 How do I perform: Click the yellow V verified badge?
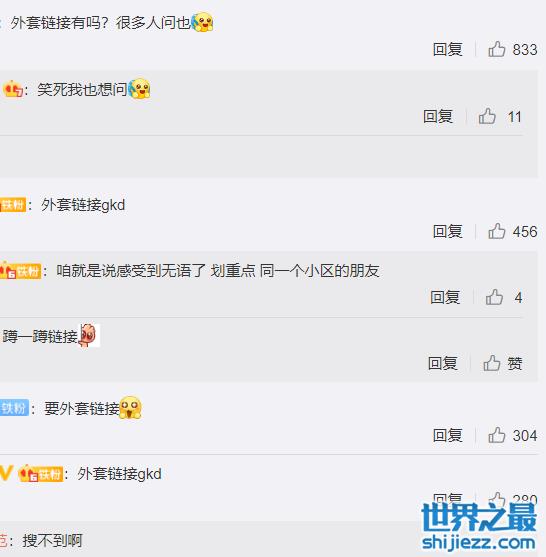(6, 473)
